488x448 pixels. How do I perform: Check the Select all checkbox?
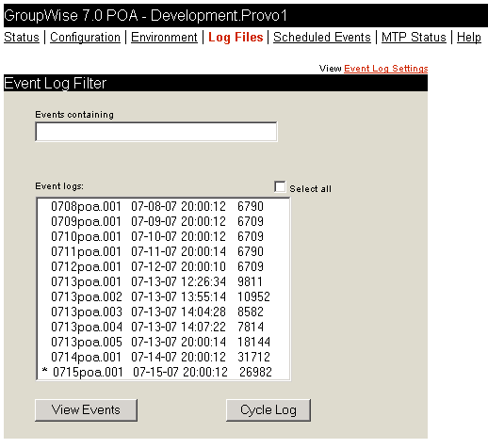pos(280,186)
